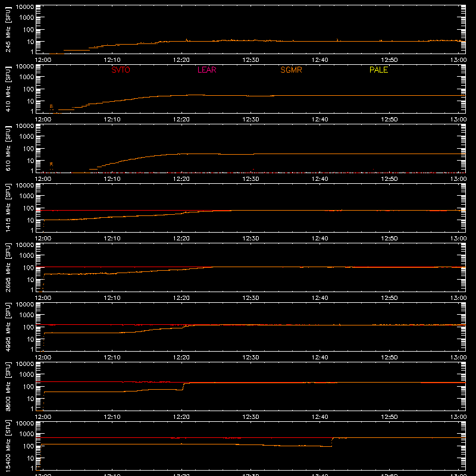Click 12:50 time label under 2695 MHz plot
476x476 pixels.
(389, 298)
